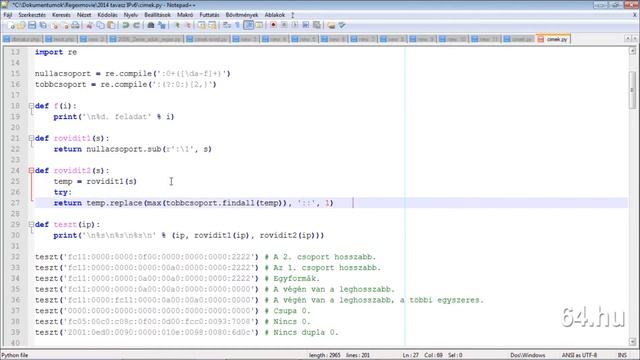
Task: Undo the last edit with the green arrow
Action: pos(126,25)
